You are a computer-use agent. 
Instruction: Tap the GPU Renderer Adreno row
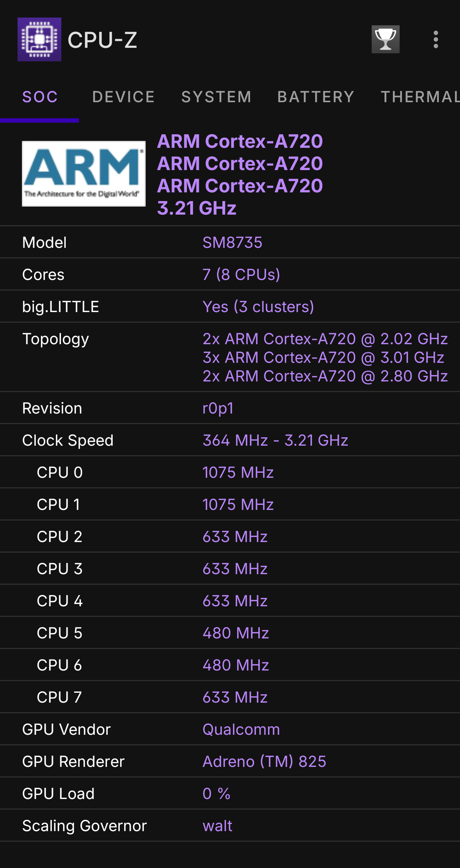230,761
